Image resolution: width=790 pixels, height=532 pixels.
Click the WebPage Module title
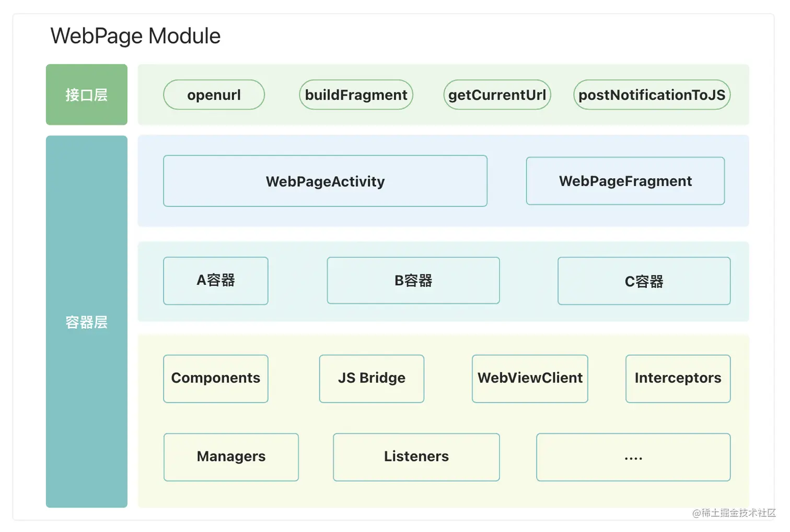click(x=135, y=36)
